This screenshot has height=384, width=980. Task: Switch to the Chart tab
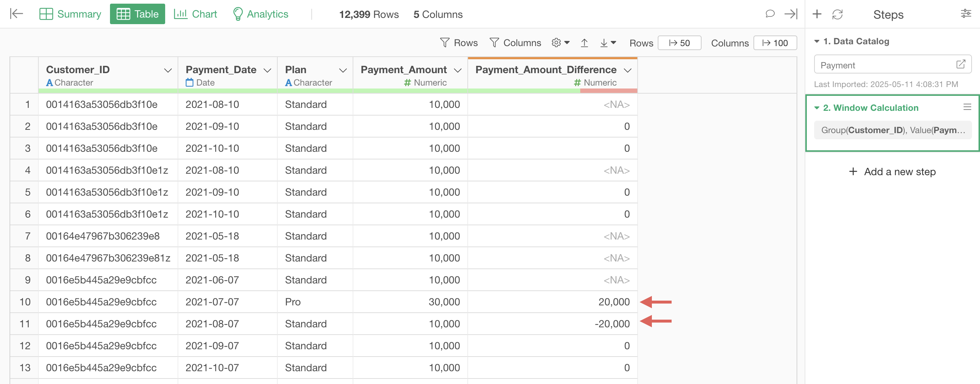tap(195, 14)
